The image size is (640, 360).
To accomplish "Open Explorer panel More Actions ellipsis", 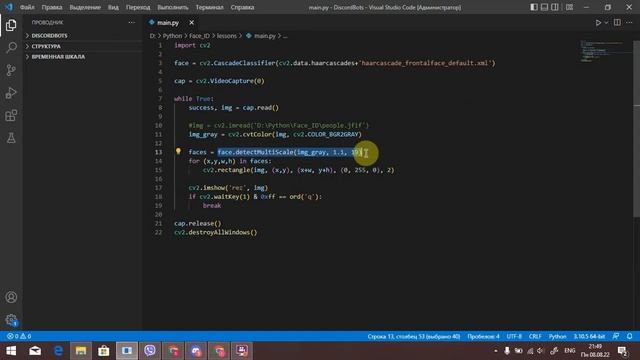I will pyautogui.click(x=131, y=23).
